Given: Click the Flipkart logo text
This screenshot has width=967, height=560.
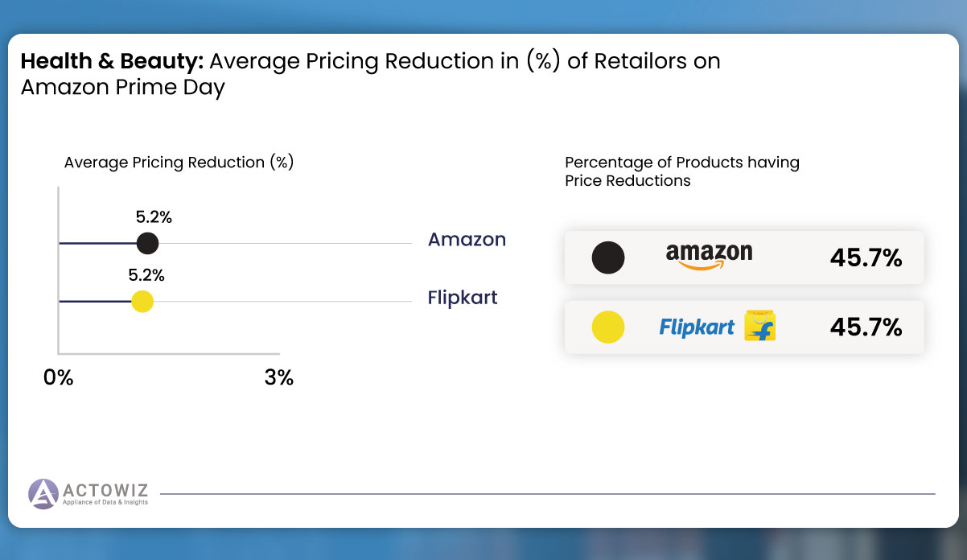Looking at the screenshot, I should click(697, 327).
